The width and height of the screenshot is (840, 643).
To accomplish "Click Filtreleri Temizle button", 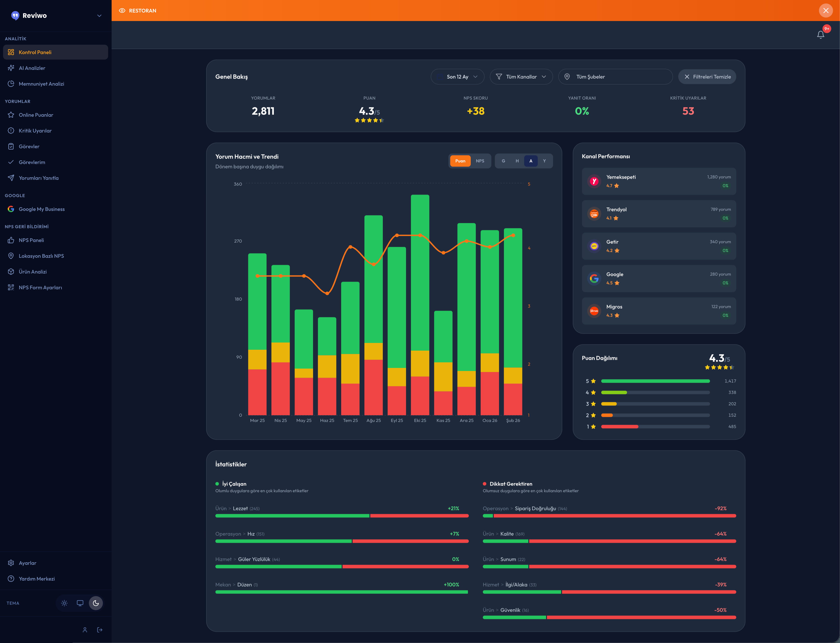I will click(x=707, y=77).
